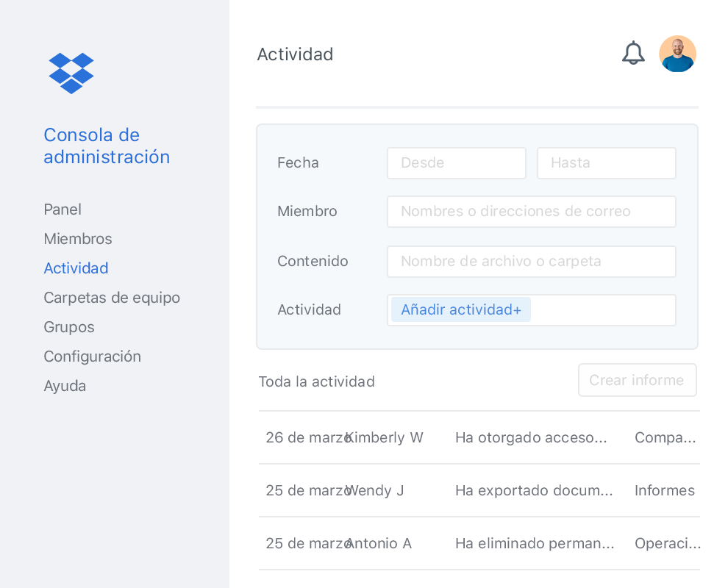Select the Kimberly W activity row
This screenshot has width=728, height=588.
tap(478, 437)
